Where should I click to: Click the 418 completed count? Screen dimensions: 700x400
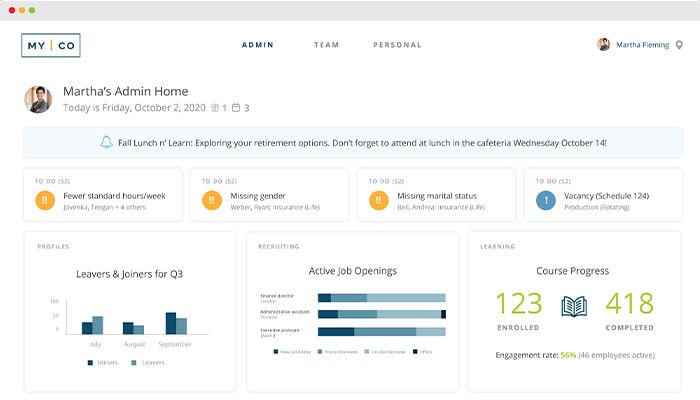point(630,304)
